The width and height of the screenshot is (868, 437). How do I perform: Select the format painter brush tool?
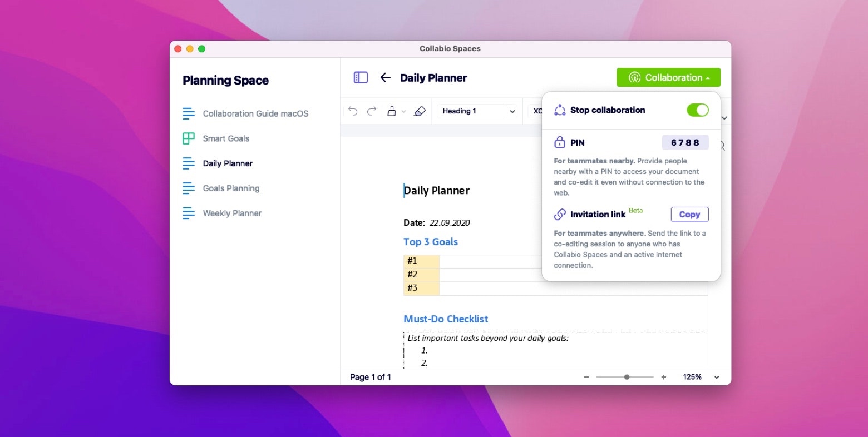392,111
